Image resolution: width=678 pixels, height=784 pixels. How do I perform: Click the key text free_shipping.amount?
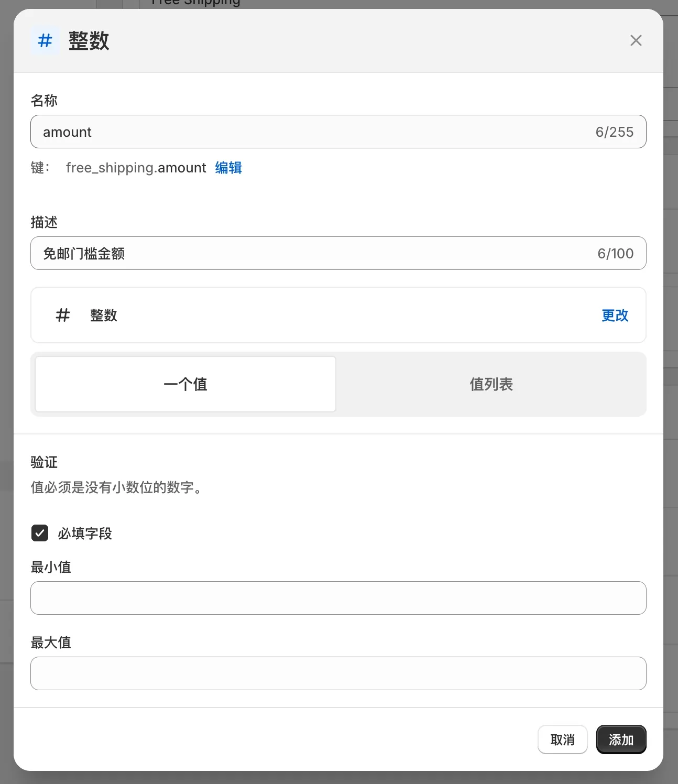pos(135,168)
